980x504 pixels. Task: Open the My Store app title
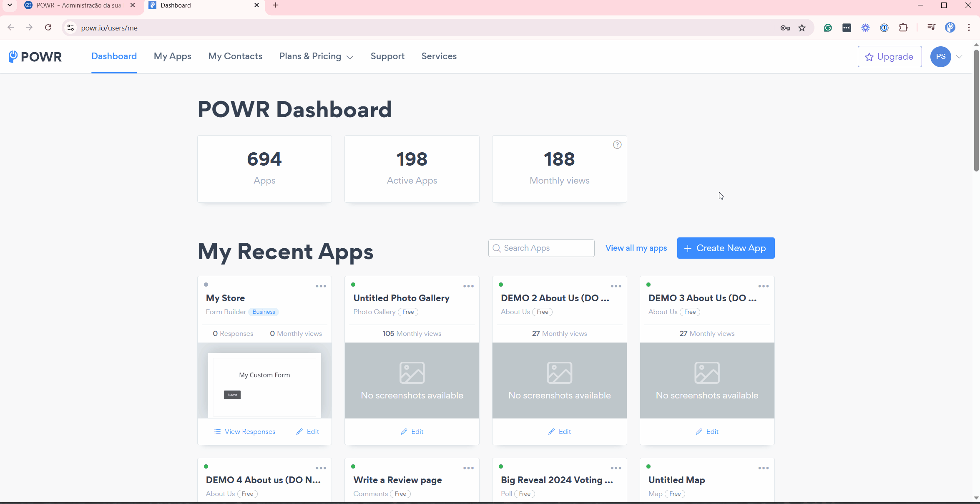[225, 298]
